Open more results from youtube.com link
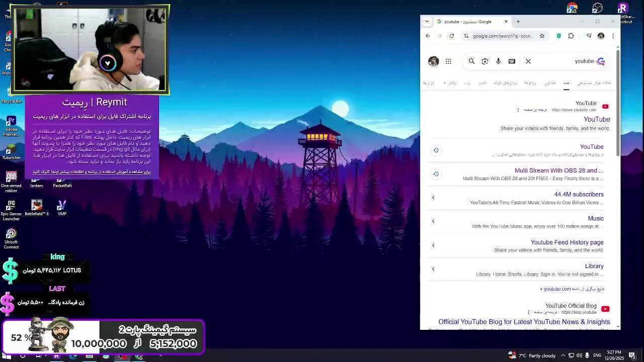The width and height of the screenshot is (644, 362). 572,289
